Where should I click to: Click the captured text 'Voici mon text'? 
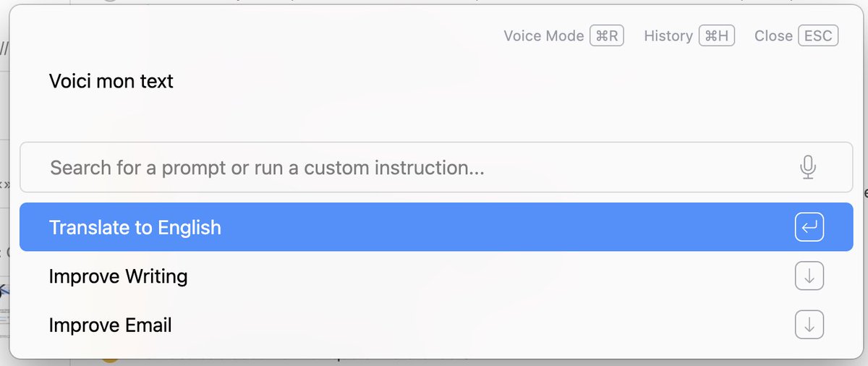coord(111,81)
